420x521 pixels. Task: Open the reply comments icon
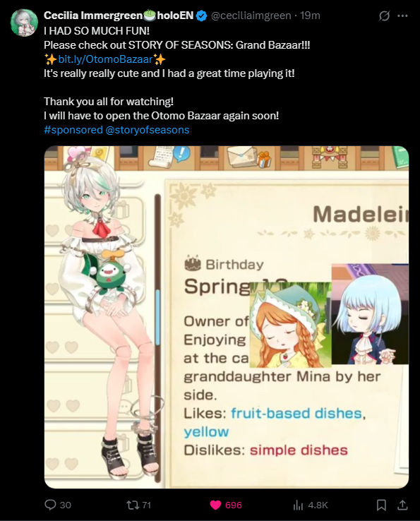tap(50, 505)
